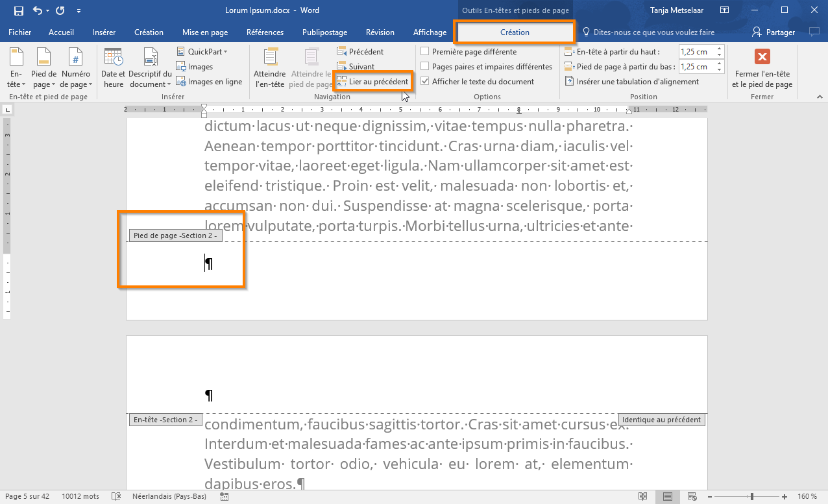The width and height of the screenshot is (828, 504).
Task: Click the zoom slider handle
Action: click(x=752, y=496)
